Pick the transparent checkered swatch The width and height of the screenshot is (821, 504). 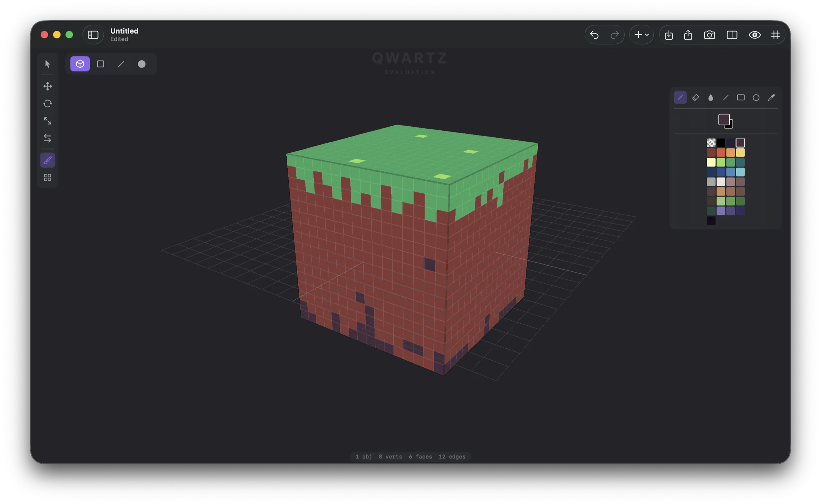[x=711, y=143]
